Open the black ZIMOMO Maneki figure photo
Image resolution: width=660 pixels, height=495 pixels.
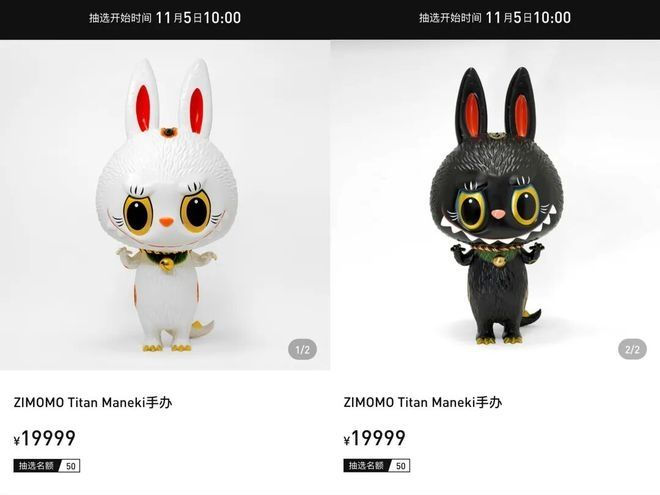coord(495,205)
